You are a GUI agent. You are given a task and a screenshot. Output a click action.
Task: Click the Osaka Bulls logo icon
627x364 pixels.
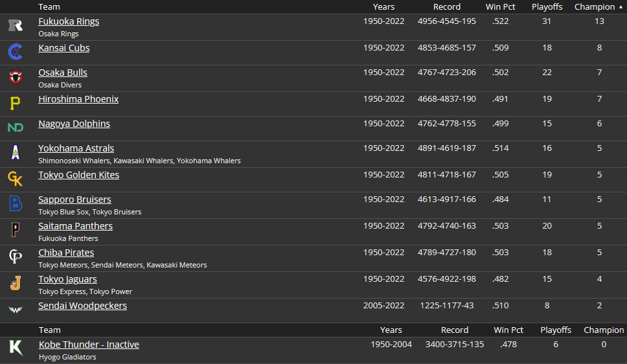coord(16,77)
